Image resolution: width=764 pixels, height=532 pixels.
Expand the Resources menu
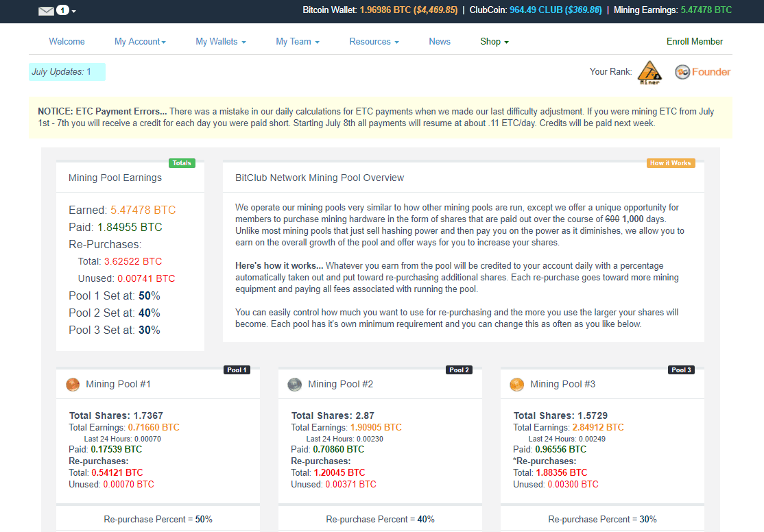[x=374, y=42]
